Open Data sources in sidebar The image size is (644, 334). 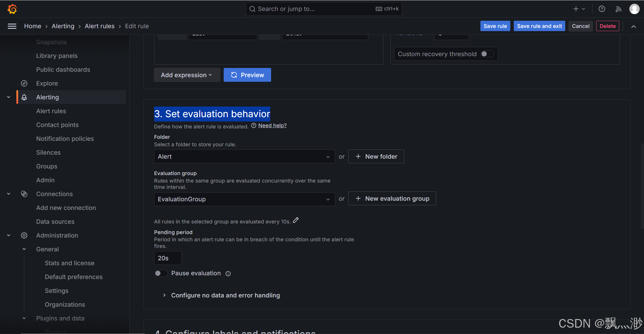click(55, 222)
